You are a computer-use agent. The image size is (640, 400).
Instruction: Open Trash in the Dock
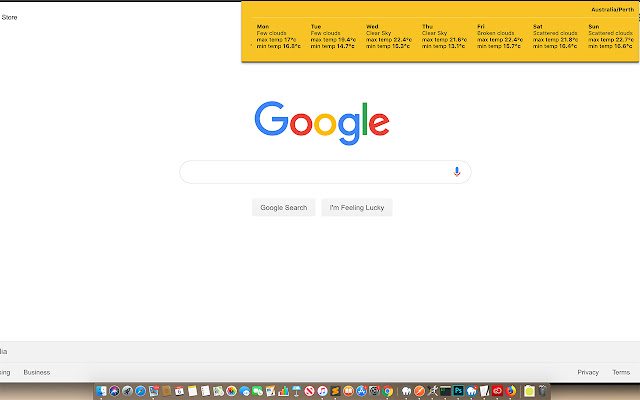click(x=542, y=391)
